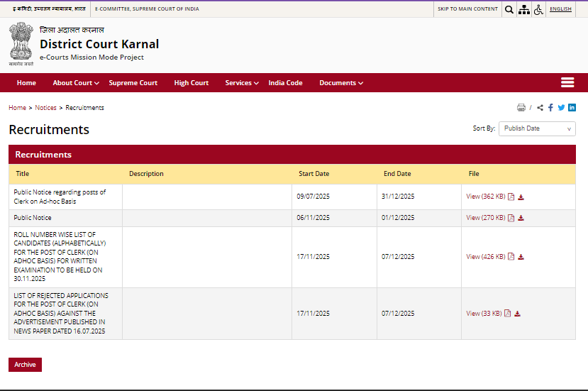Expand the Services menu

coord(242,82)
